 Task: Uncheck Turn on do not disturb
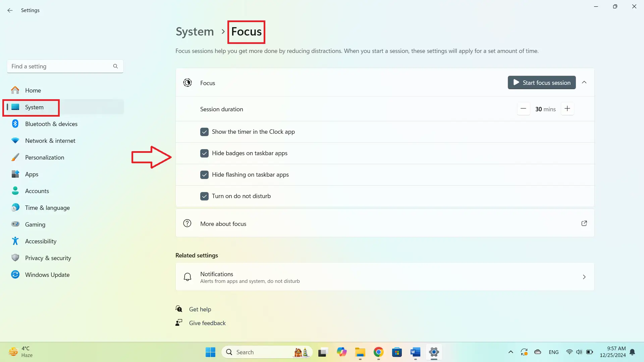point(204,196)
